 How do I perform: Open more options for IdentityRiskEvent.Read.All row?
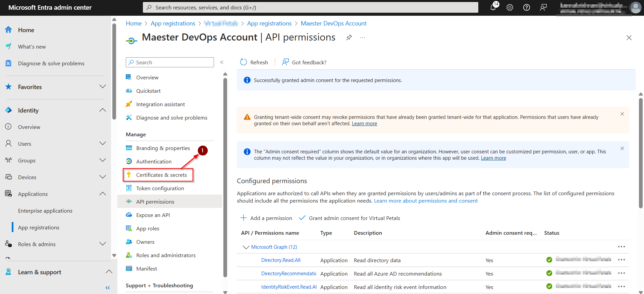coord(622,287)
